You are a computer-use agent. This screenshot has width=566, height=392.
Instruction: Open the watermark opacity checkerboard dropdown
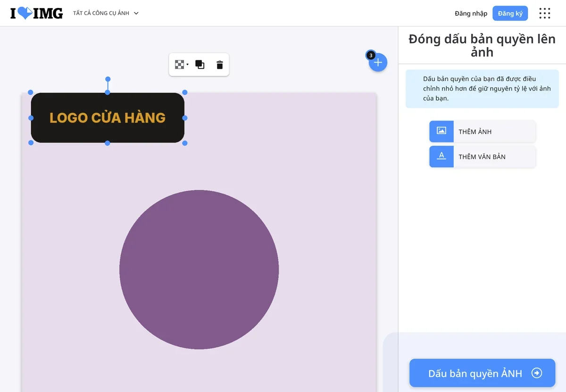(182, 65)
